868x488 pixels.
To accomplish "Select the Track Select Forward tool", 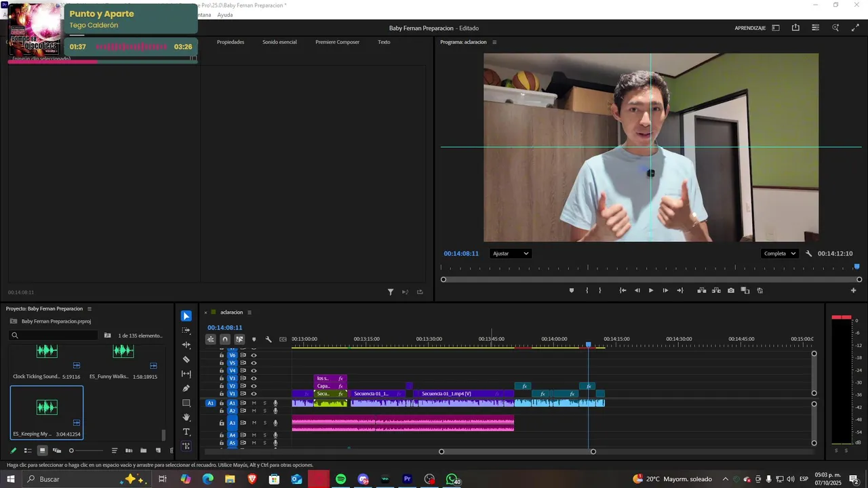I will (x=186, y=331).
